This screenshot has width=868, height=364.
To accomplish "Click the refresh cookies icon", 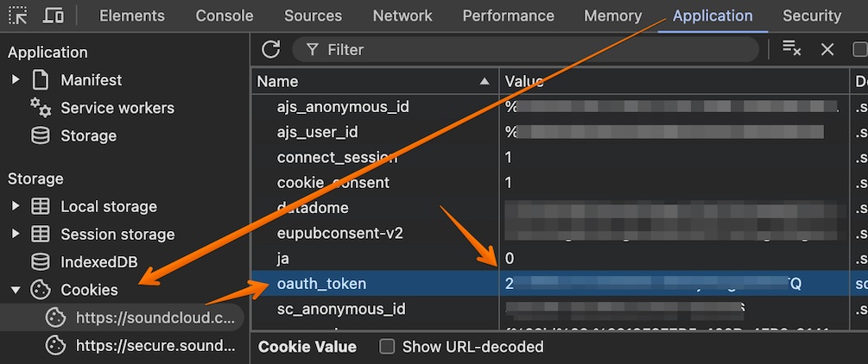I will click(x=271, y=49).
